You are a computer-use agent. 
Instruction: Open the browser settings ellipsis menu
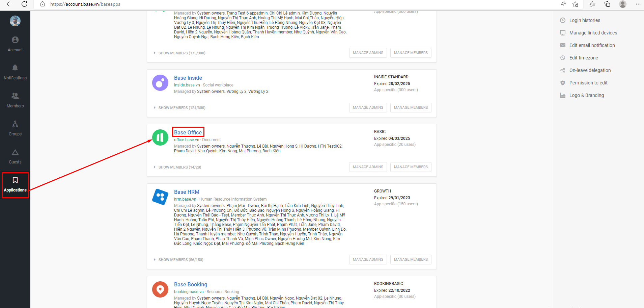[x=638, y=4]
